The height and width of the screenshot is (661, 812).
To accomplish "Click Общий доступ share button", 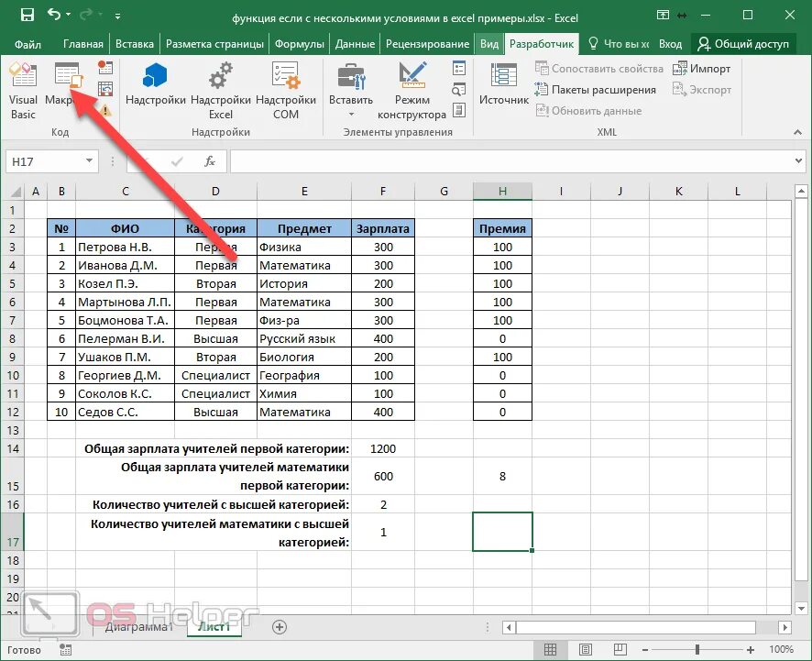I will pos(743,44).
